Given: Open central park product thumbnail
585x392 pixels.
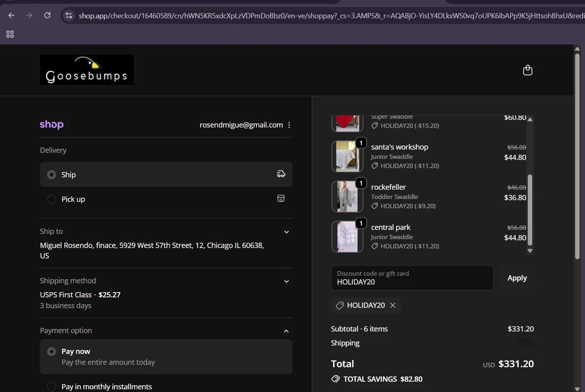Looking at the screenshot, I should [347, 237].
